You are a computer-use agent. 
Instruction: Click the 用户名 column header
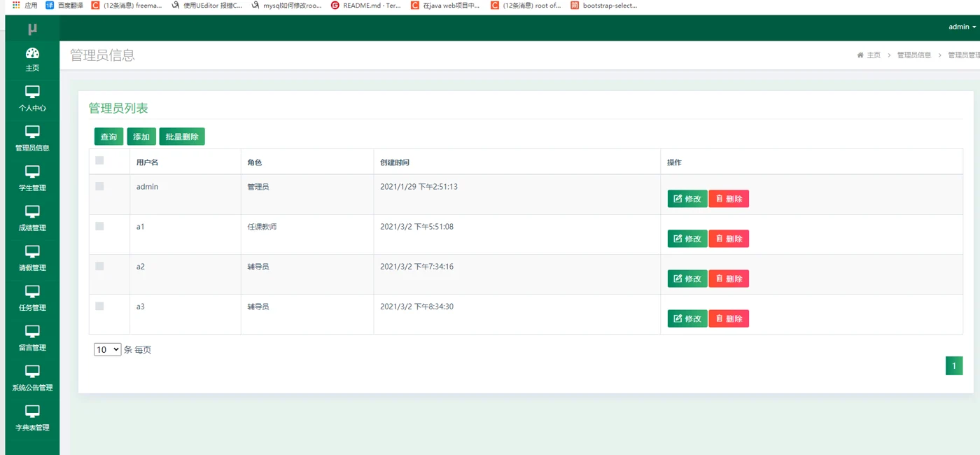[x=148, y=162]
